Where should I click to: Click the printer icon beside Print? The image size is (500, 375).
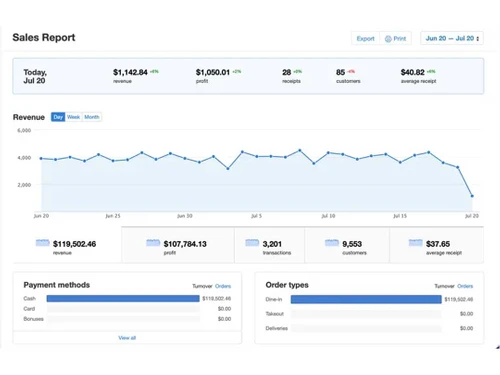pos(388,39)
